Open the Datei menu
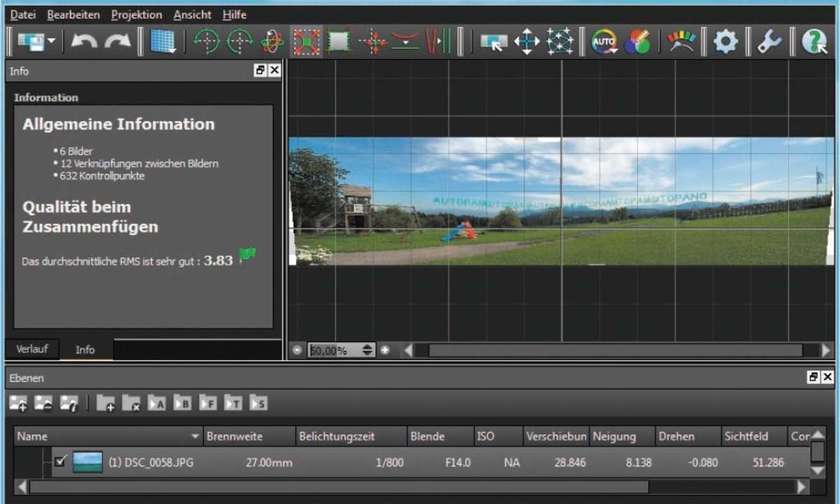 click(x=23, y=15)
